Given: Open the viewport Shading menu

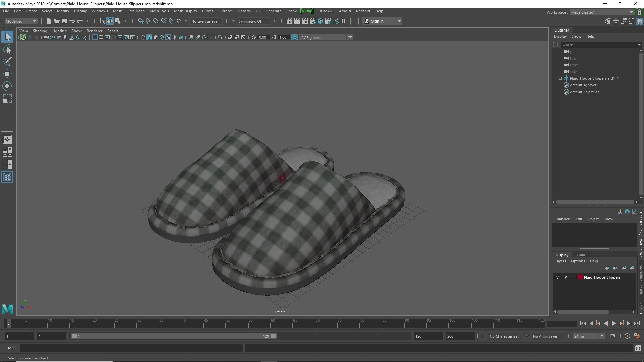Looking at the screenshot, I should pyautogui.click(x=40, y=31).
